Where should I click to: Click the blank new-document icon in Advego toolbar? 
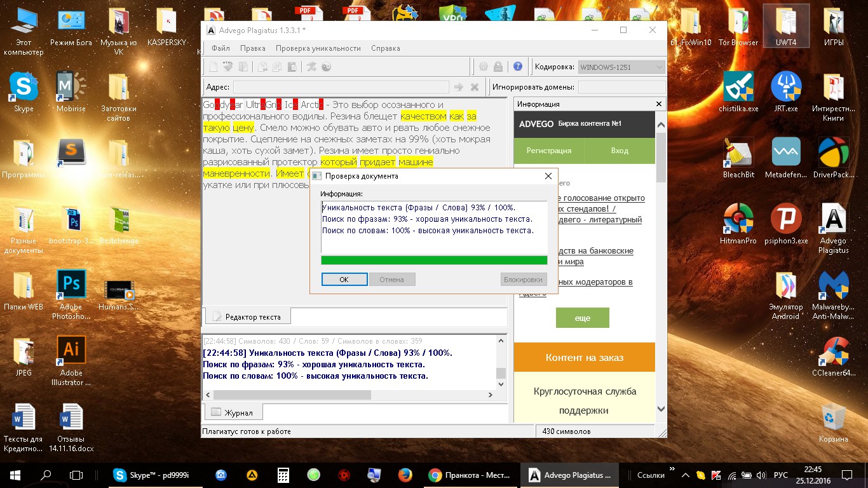pos(214,67)
